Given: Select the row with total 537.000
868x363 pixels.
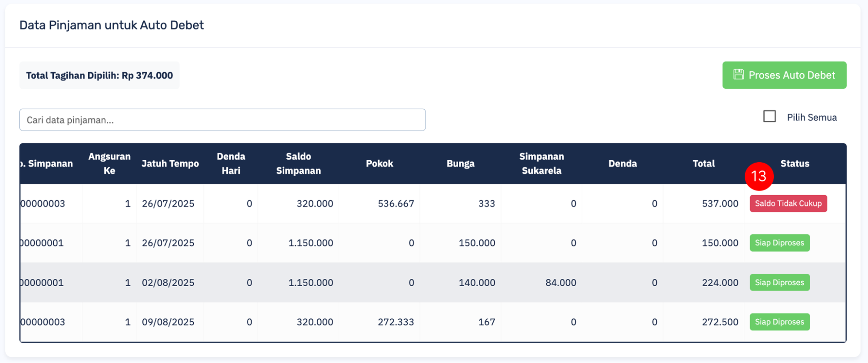Looking at the screenshot, I should point(433,203).
